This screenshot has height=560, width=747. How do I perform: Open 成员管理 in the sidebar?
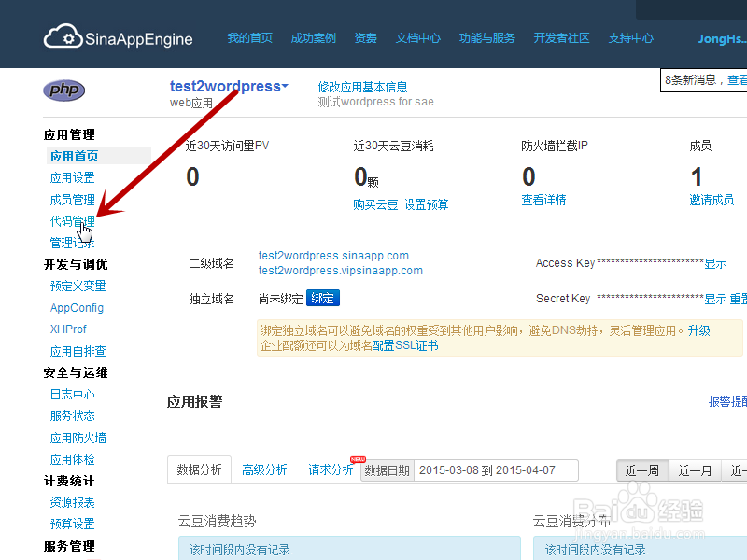click(x=73, y=200)
